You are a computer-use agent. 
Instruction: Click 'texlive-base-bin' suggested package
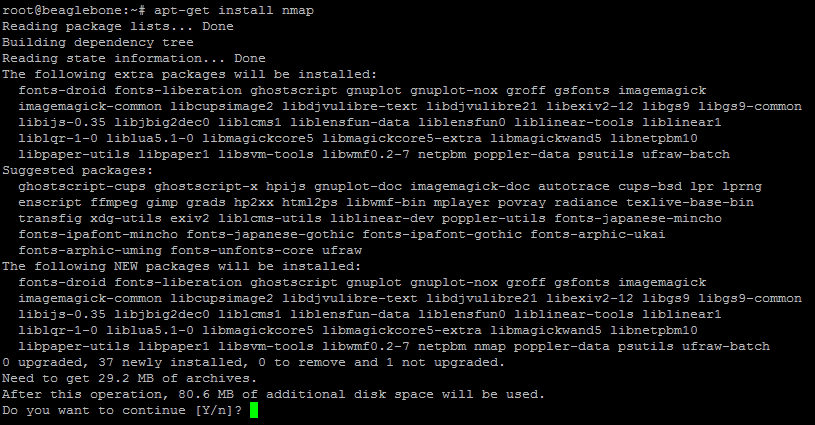point(690,202)
